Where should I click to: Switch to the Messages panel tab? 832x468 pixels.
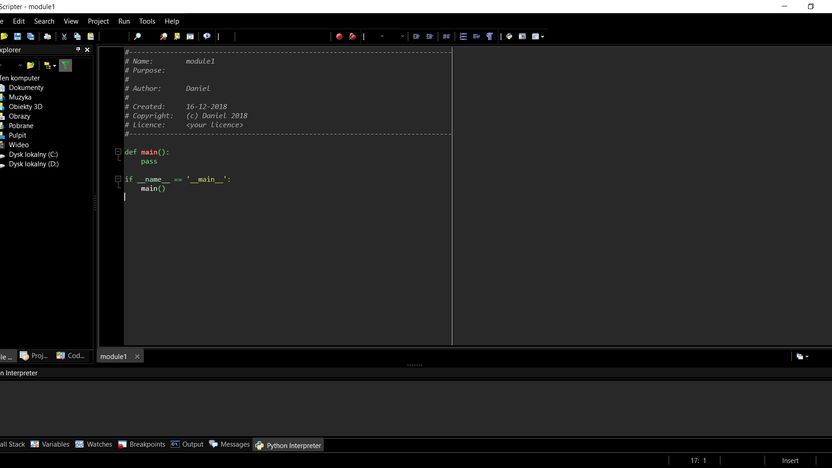coord(229,445)
